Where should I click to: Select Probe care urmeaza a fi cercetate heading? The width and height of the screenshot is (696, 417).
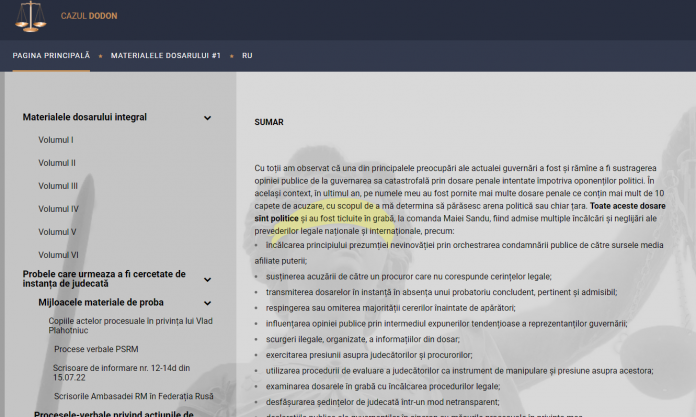pyautogui.click(x=104, y=279)
